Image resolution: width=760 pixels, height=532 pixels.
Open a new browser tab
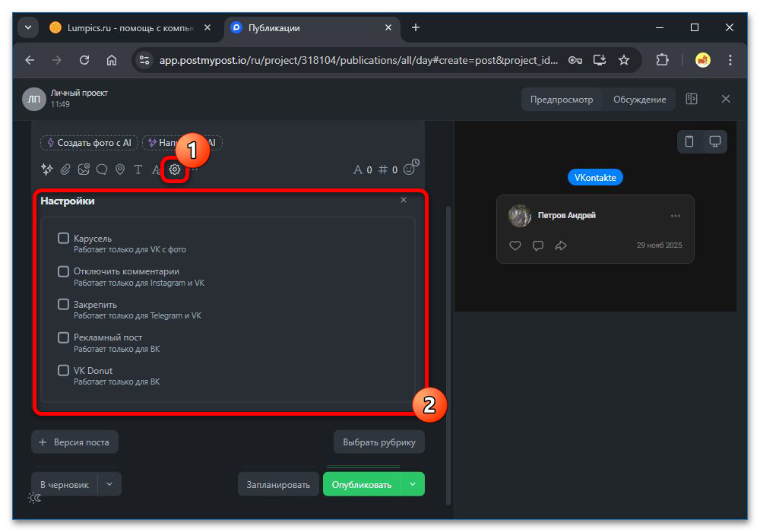pyautogui.click(x=416, y=27)
